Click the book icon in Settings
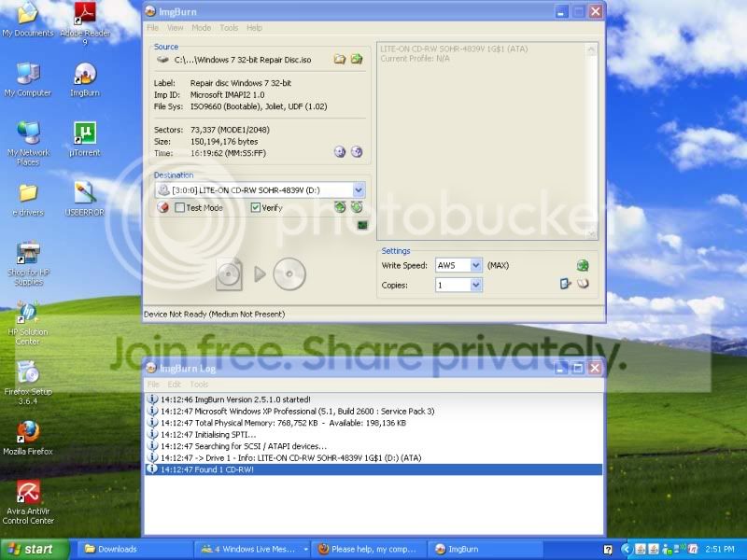 [583, 285]
